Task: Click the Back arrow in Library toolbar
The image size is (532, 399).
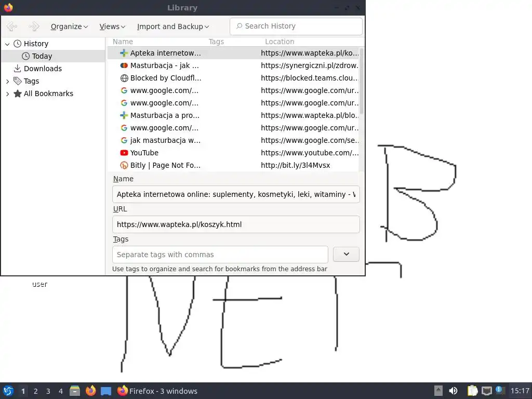Action: 12,26
